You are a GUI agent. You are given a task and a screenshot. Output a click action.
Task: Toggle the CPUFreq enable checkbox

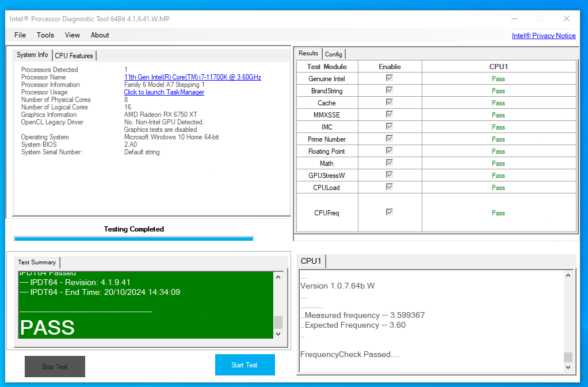(390, 212)
